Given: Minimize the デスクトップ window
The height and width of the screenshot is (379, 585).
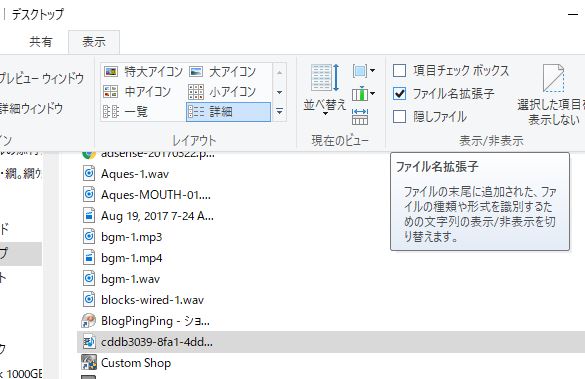Looking at the screenshot, I should pos(573,15).
